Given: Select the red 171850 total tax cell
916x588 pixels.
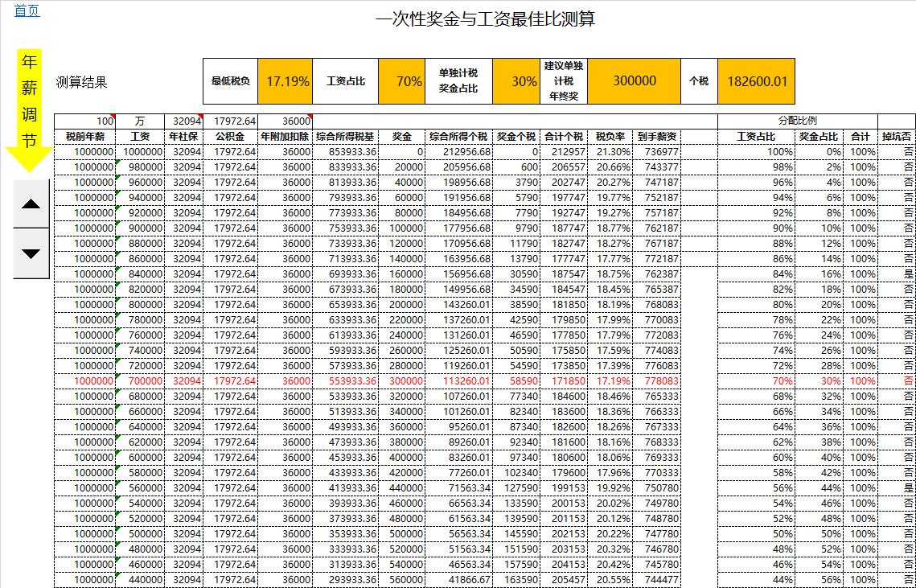Looking at the screenshot, I should point(564,381).
